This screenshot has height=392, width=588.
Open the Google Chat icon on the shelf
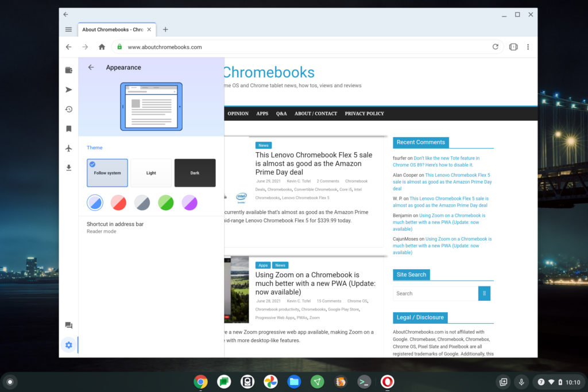(224, 382)
